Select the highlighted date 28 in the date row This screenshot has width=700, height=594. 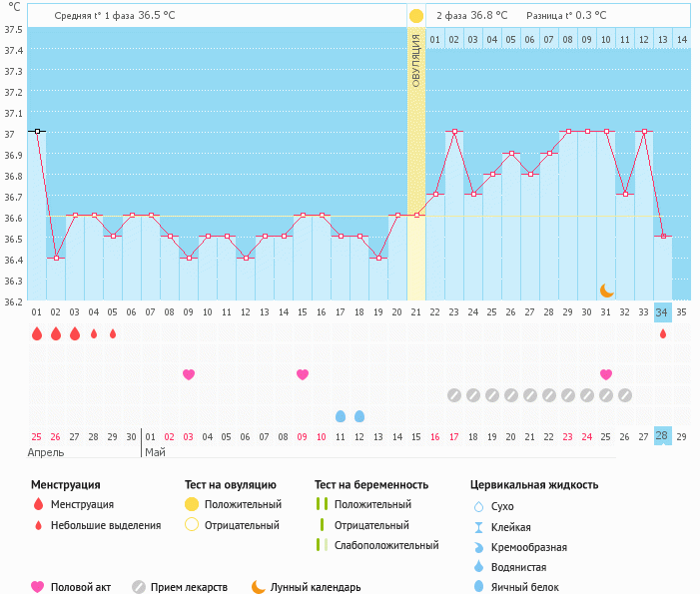[663, 436]
